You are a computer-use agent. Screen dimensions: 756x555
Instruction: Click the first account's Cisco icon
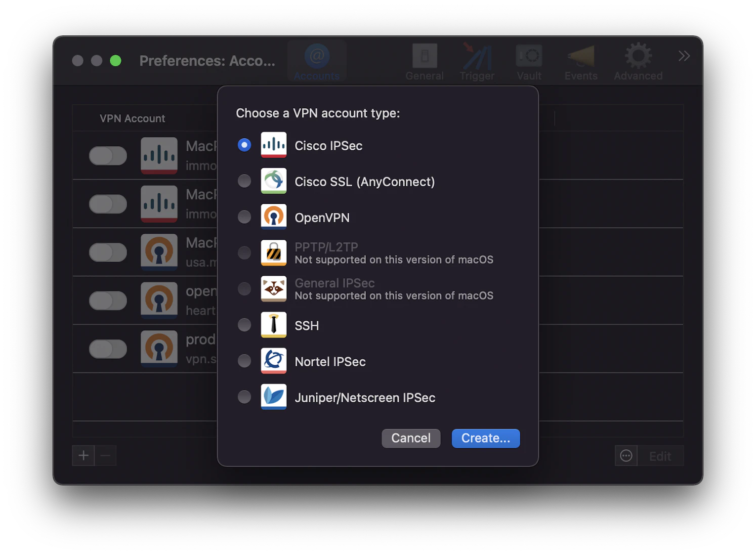coord(159,156)
